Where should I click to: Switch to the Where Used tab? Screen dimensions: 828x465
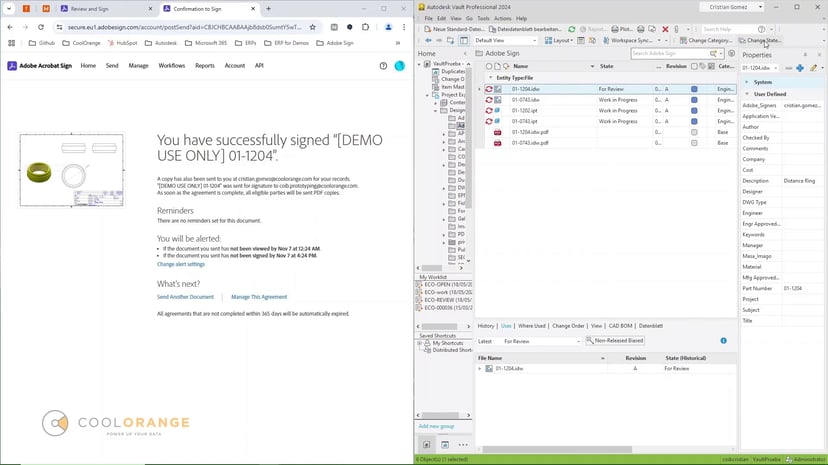(532, 326)
